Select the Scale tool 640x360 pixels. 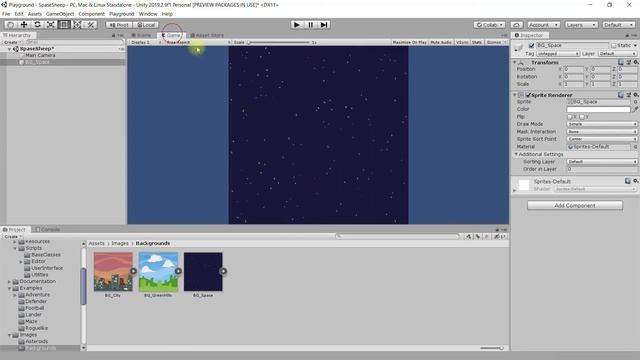(51, 25)
